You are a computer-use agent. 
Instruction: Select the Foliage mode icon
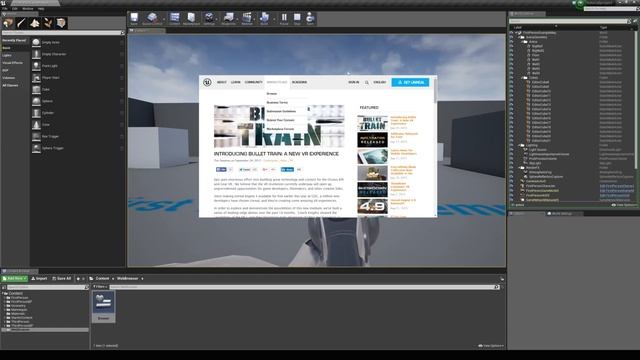[x=48, y=23]
